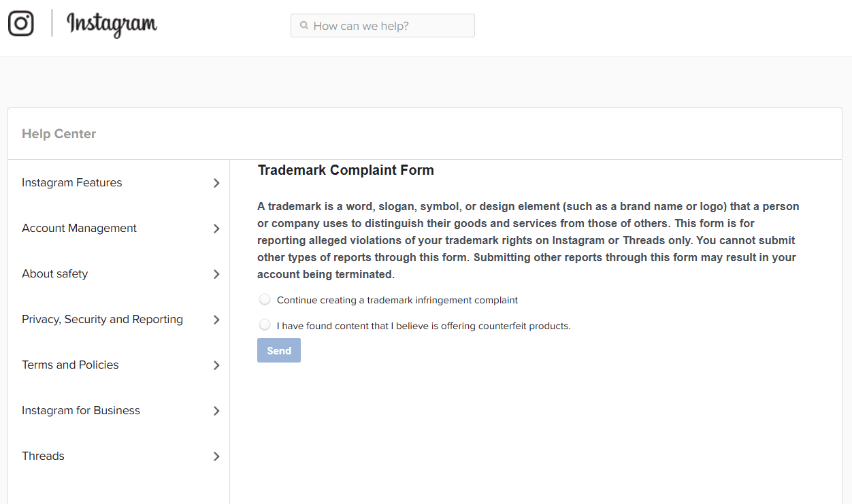
Task: Open the Help Center heading link
Action: coord(59,134)
